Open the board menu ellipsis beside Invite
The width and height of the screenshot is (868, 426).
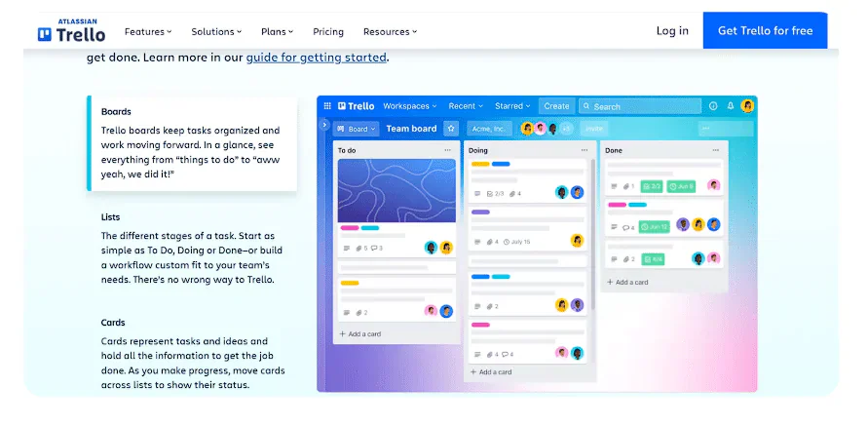726,129
